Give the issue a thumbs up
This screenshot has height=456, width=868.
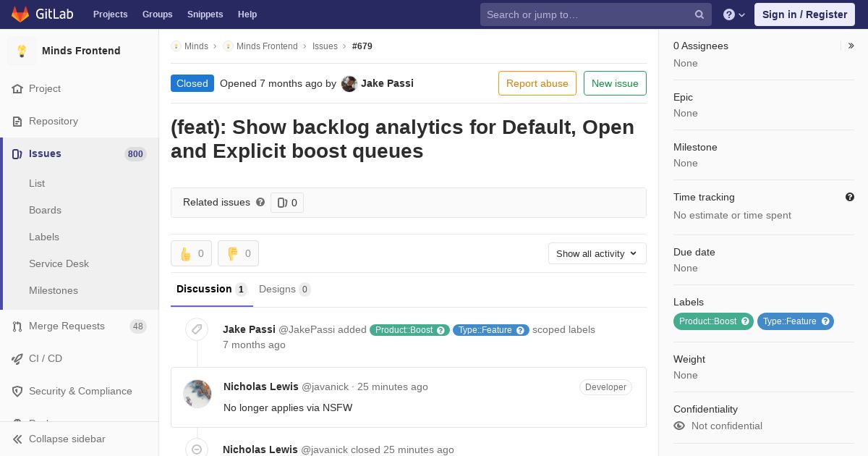(191, 253)
